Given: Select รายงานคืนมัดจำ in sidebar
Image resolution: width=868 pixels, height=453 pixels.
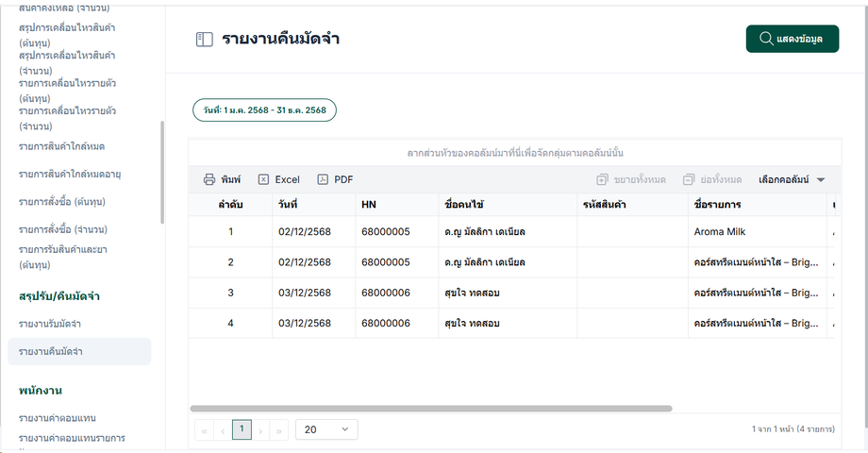Looking at the screenshot, I should pyautogui.click(x=79, y=352).
